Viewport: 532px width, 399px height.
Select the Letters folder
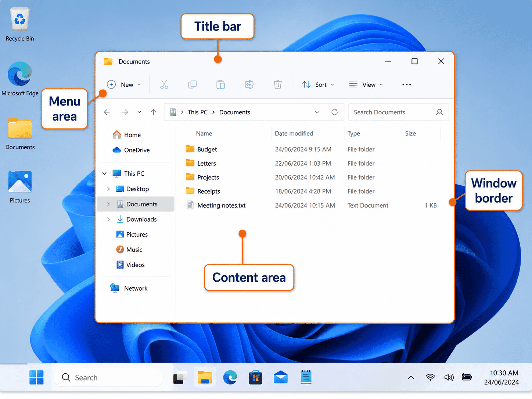[201, 163]
